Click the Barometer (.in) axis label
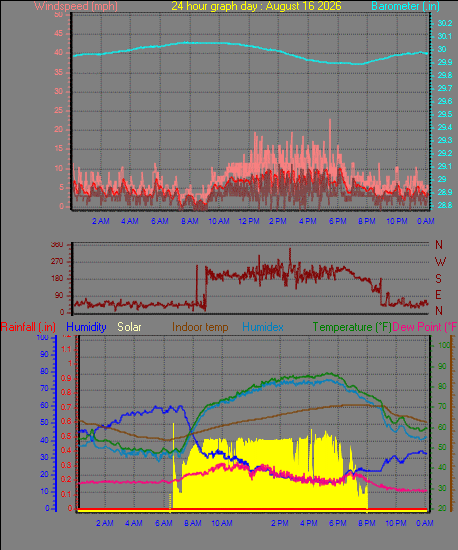458x550 pixels. click(405, 6)
